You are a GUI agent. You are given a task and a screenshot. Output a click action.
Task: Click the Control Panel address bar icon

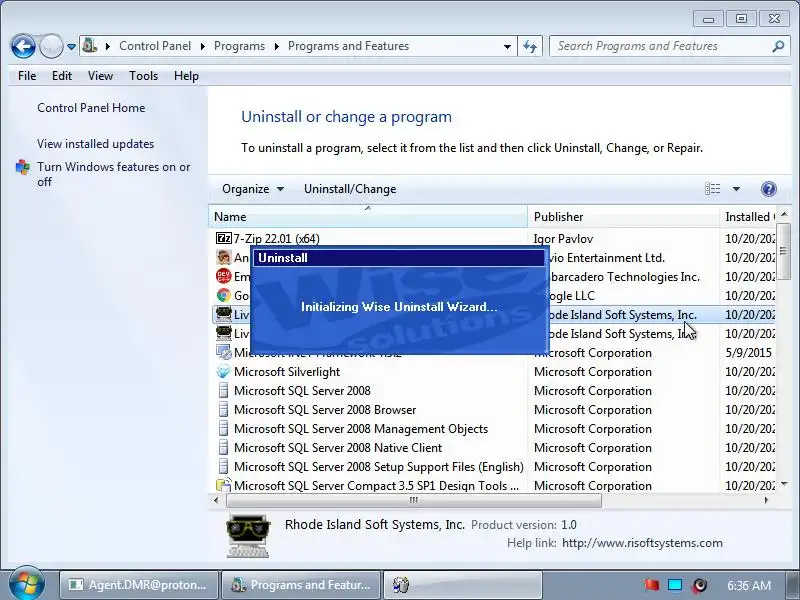point(90,45)
